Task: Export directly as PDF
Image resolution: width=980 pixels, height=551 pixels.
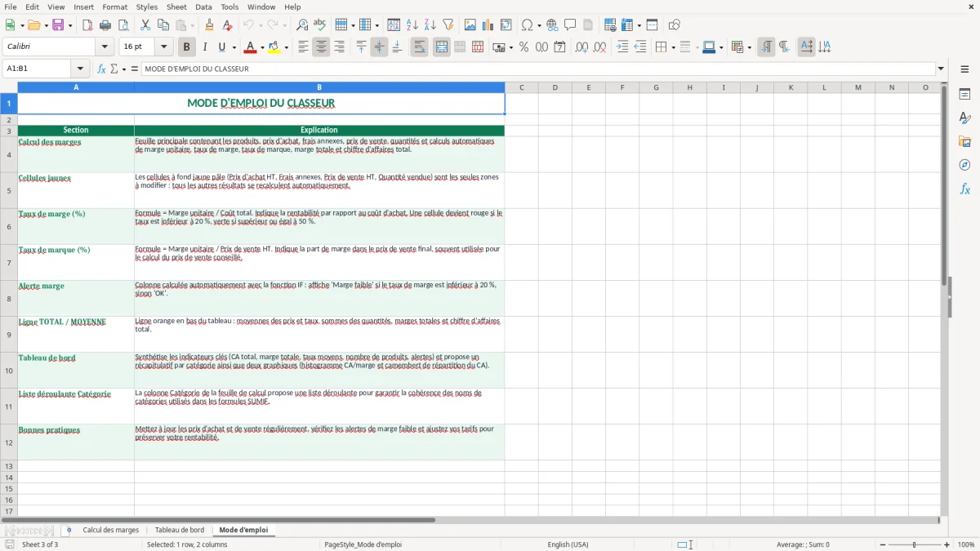Action: [x=87, y=25]
